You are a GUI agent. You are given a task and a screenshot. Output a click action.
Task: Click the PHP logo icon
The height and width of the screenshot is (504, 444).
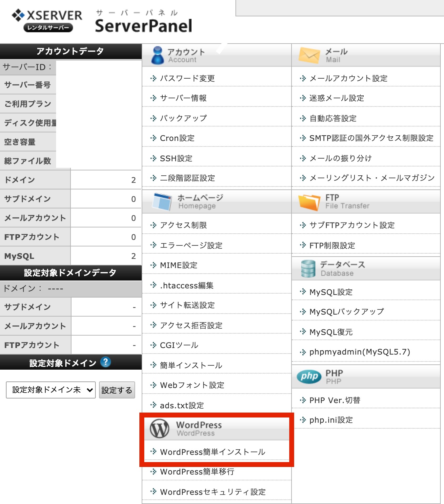309,377
